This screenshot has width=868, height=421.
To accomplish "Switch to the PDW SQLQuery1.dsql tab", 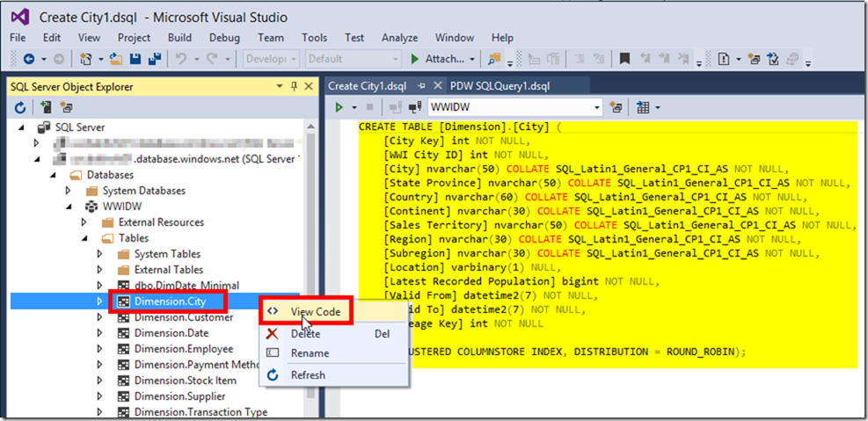I will tap(500, 86).
